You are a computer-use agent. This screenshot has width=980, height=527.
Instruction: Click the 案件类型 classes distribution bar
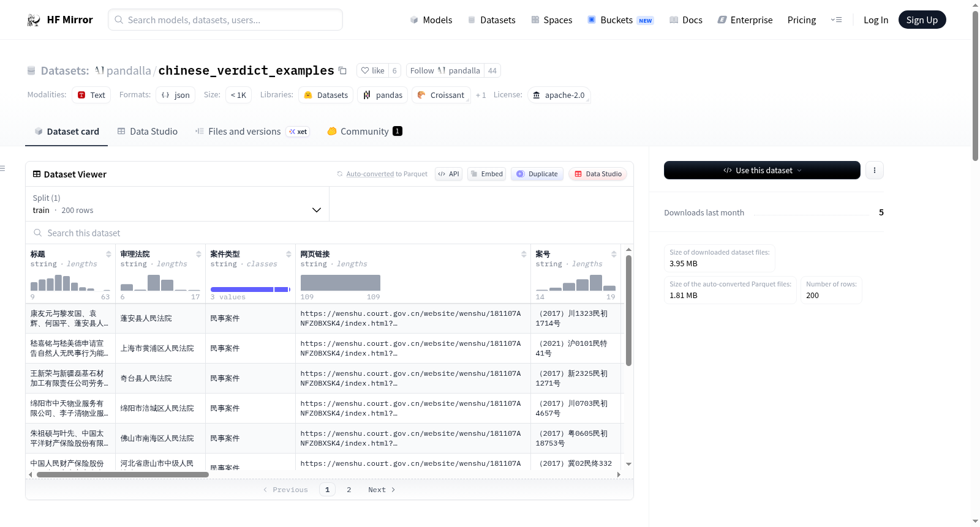(250, 289)
